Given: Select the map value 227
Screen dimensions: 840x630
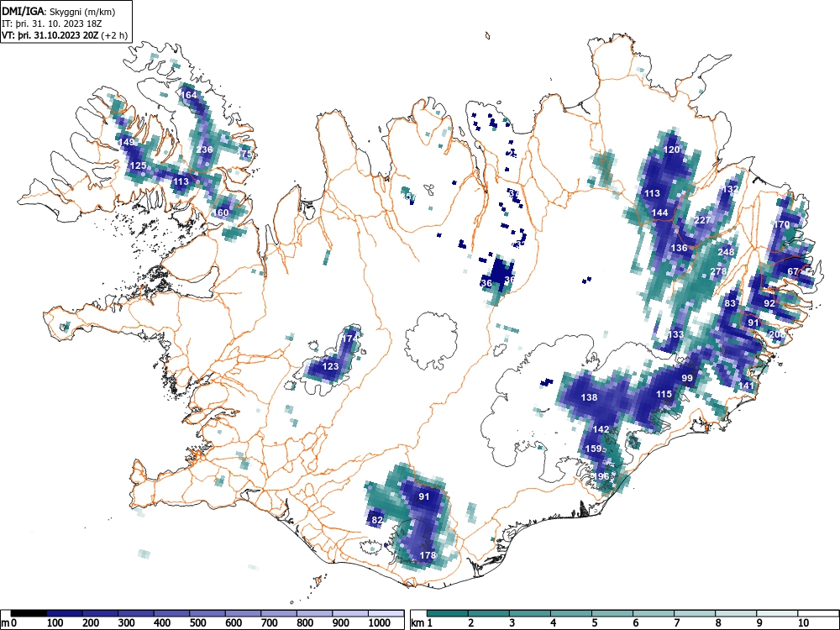Looking at the screenshot, I should (702, 220).
